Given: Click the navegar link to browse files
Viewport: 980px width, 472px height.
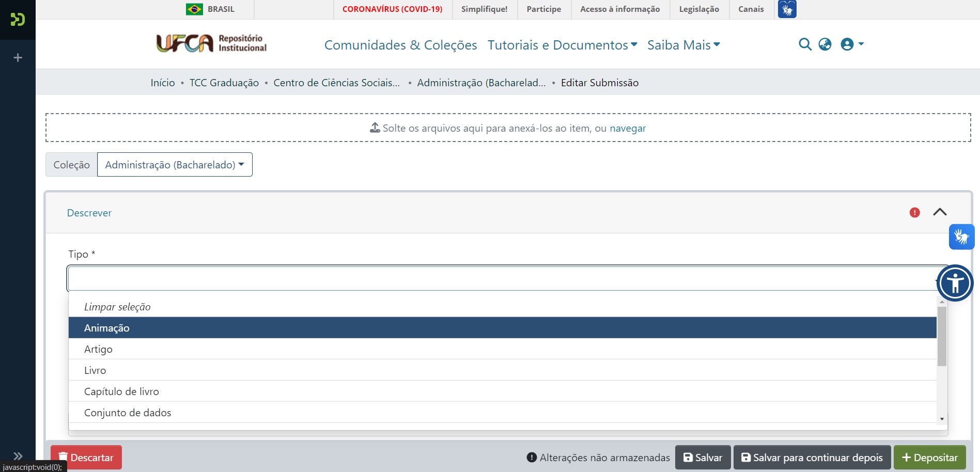Looking at the screenshot, I should (628, 128).
